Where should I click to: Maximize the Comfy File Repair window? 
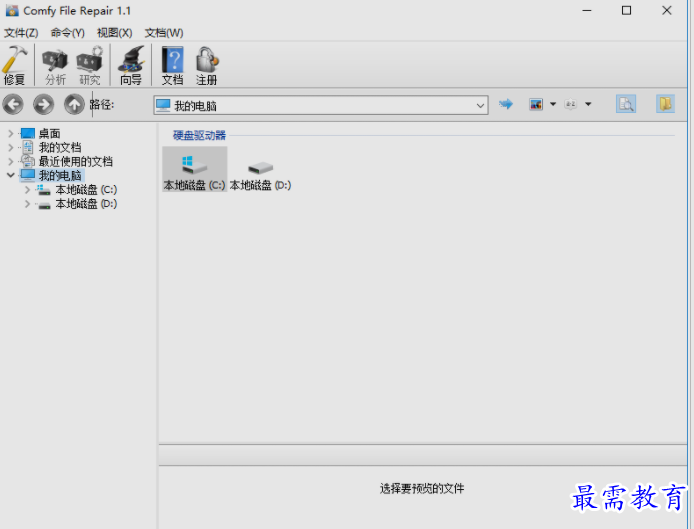pyautogui.click(x=626, y=11)
